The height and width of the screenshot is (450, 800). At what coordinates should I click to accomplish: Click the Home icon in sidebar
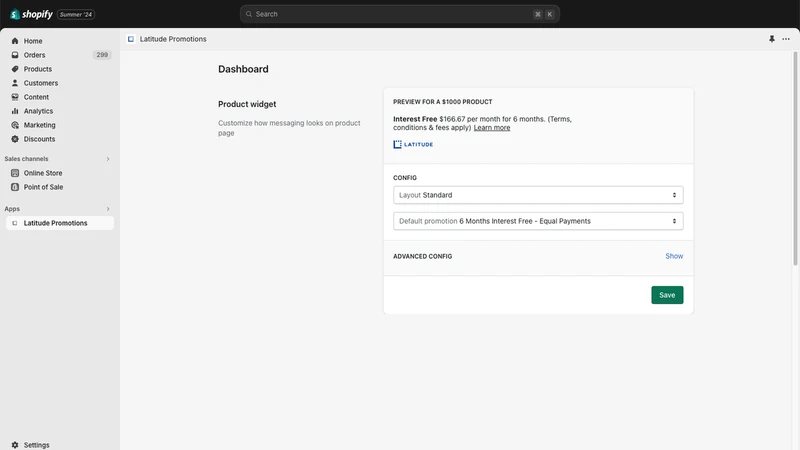click(x=15, y=41)
